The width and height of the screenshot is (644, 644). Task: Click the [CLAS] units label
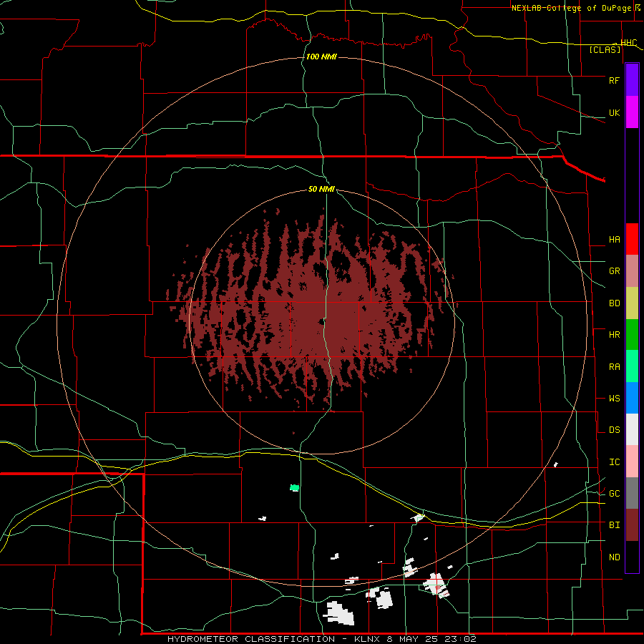[605, 49]
